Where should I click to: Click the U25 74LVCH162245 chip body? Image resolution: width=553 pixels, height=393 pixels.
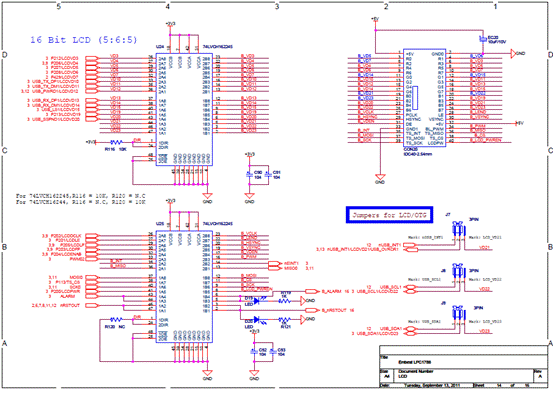pos(184,287)
